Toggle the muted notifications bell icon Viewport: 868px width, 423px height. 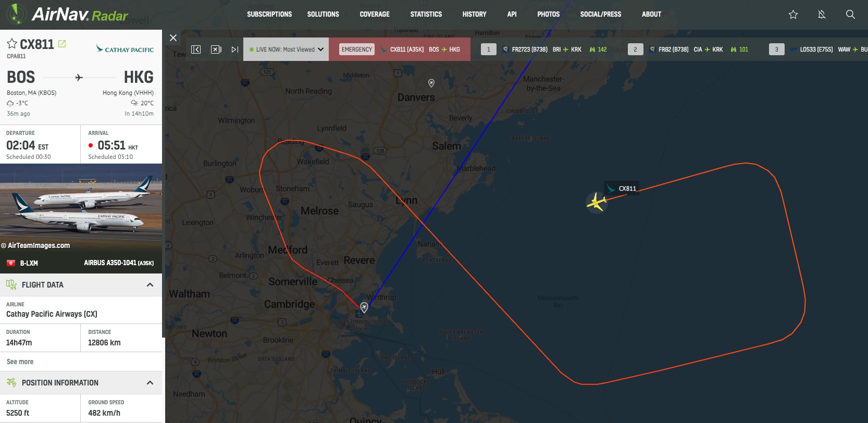822,15
